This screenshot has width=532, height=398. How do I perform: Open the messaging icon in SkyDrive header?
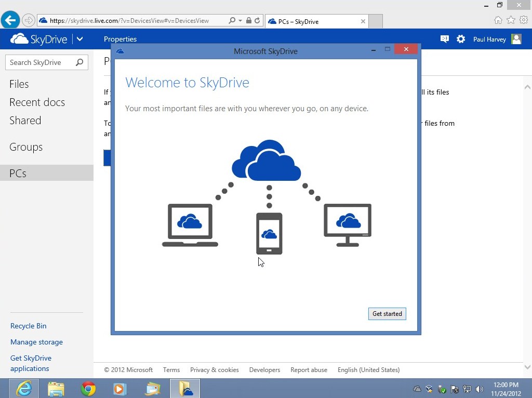pos(444,39)
